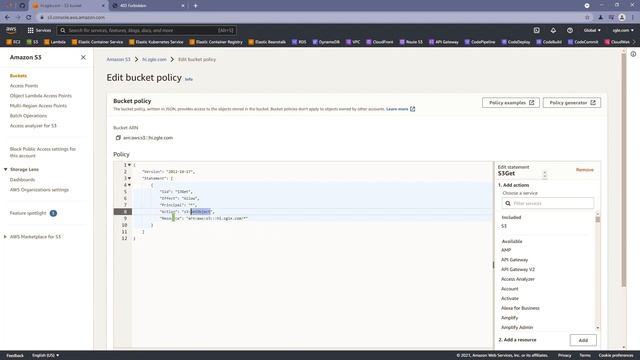This screenshot has height=360, width=640.
Task: Collapse the code fold on line 1
Action: coord(129,165)
